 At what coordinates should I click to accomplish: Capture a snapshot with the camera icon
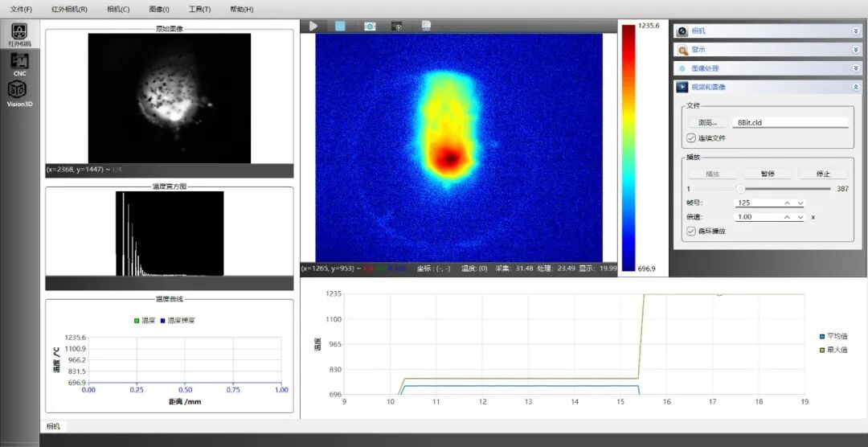click(x=370, y=26)
